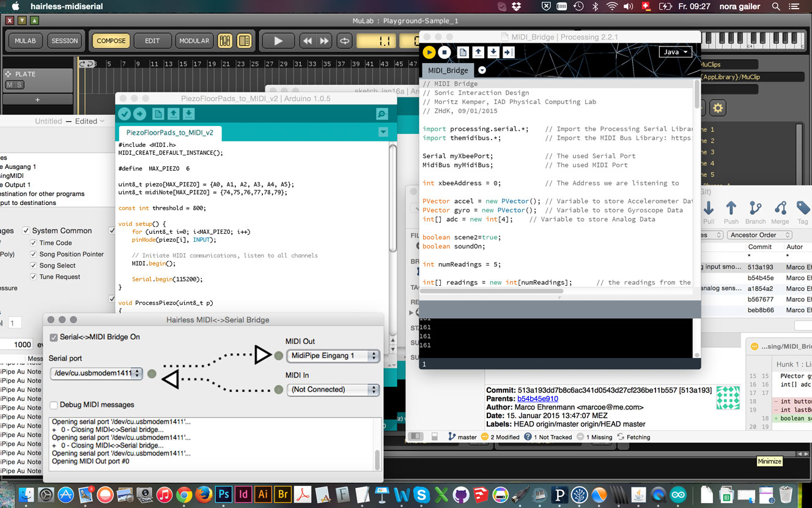The width and height of the screenshot is (812, 508).
Task: Click Hairless log vertical scrollbar
Action: (377, 460)
